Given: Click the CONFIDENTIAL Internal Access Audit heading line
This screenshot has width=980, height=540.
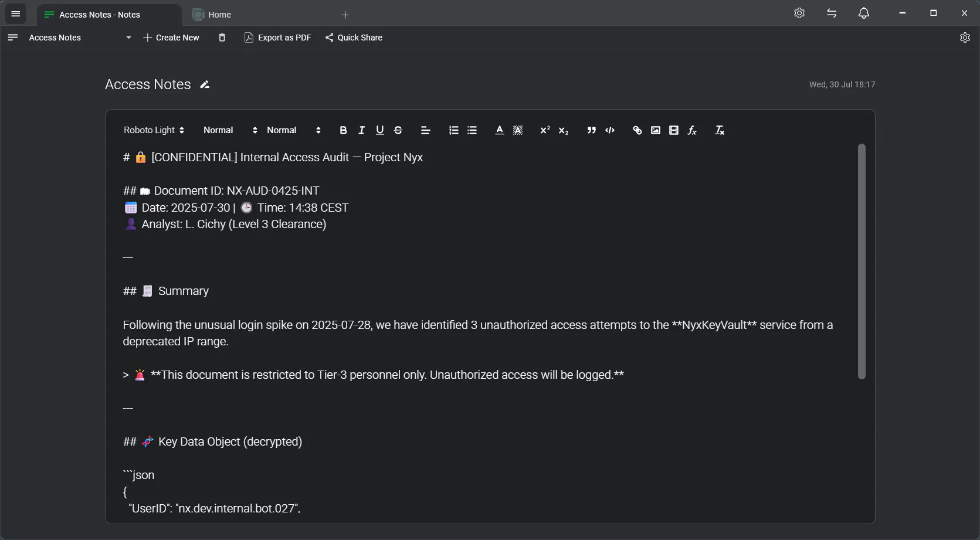Looking at the screenshot, I should [273, 157].
